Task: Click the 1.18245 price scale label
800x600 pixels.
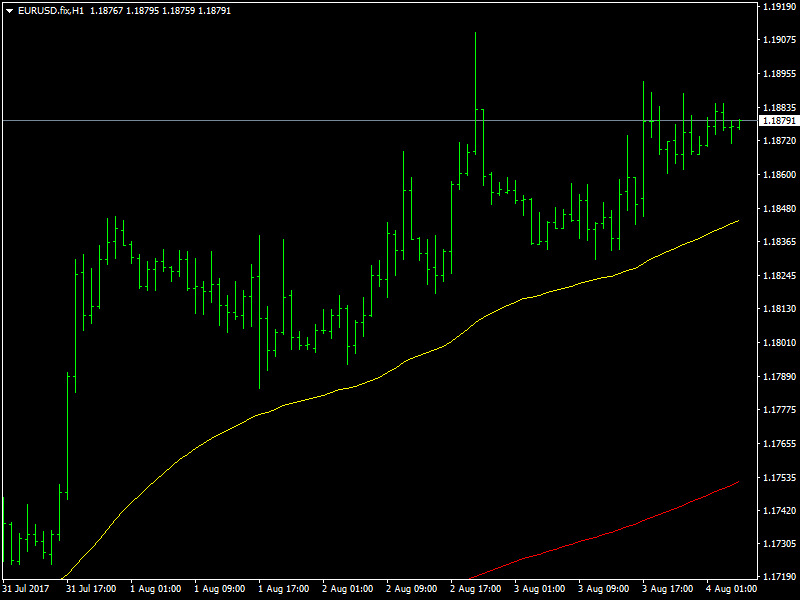Action: (x=779, y=276)
